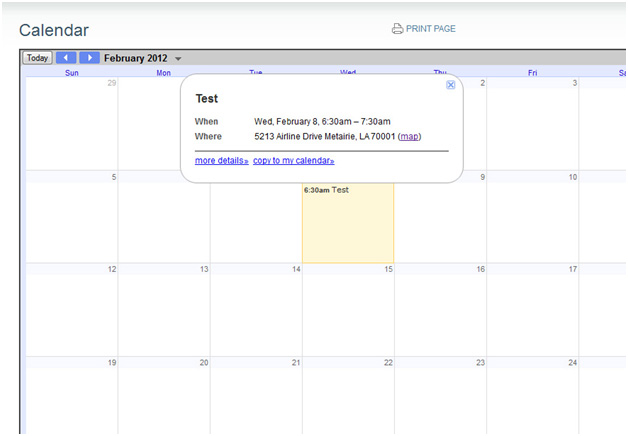Advance to next month with right arrow
The image size is (628, 436).
pos(89,58)
